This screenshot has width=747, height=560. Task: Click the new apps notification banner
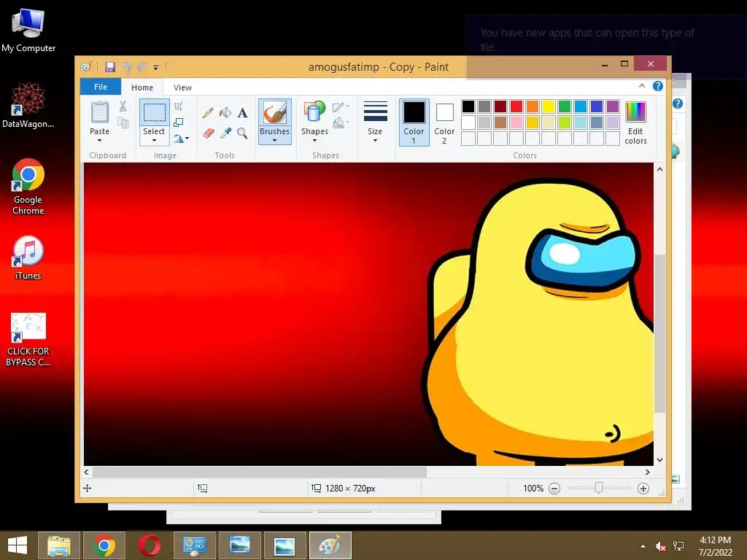point(606,46)
